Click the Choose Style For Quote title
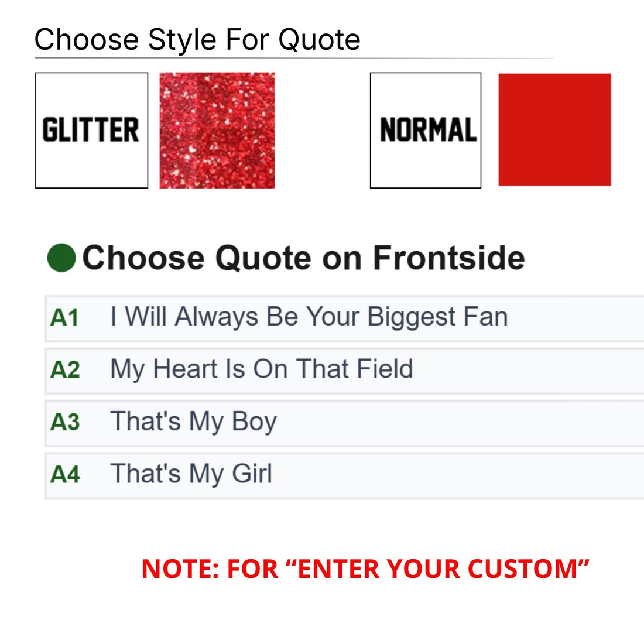 197,40
